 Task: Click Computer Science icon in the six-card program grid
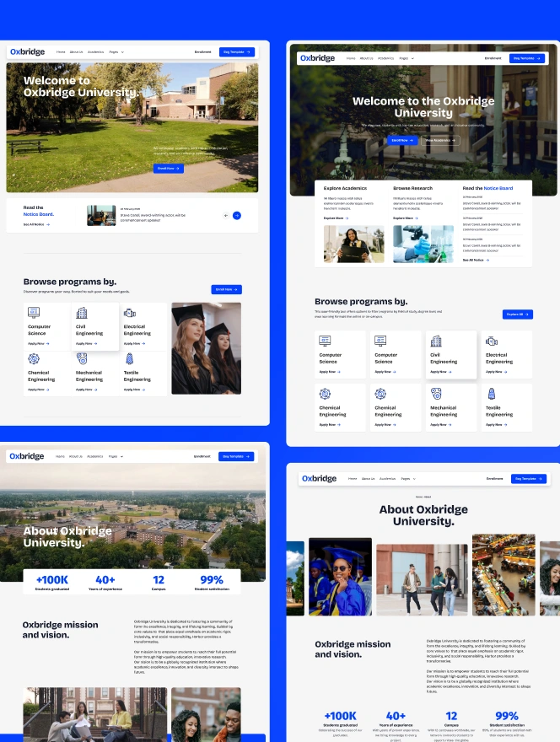tap(34, 313)
